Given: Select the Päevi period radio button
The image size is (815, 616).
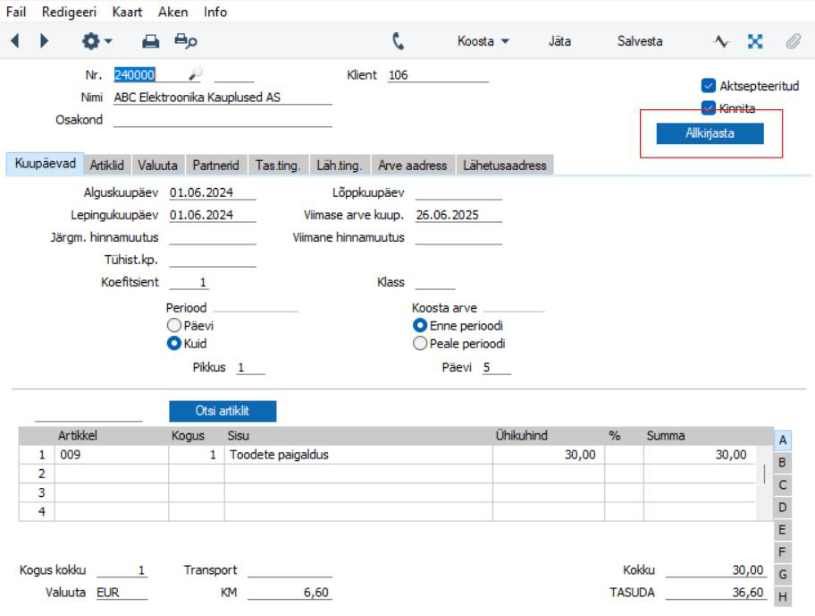Looking at the screenshot, I should (x=174, y=325).
